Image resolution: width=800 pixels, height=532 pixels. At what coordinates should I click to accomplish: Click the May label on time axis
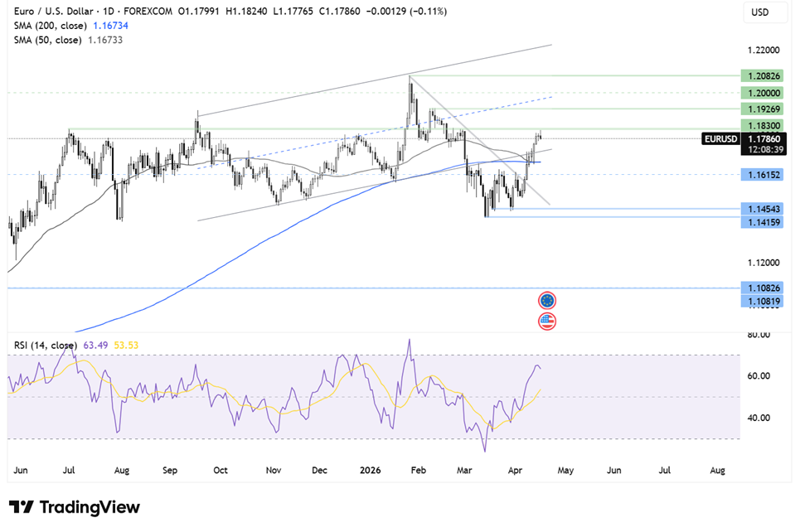click(x=565, y=470)
